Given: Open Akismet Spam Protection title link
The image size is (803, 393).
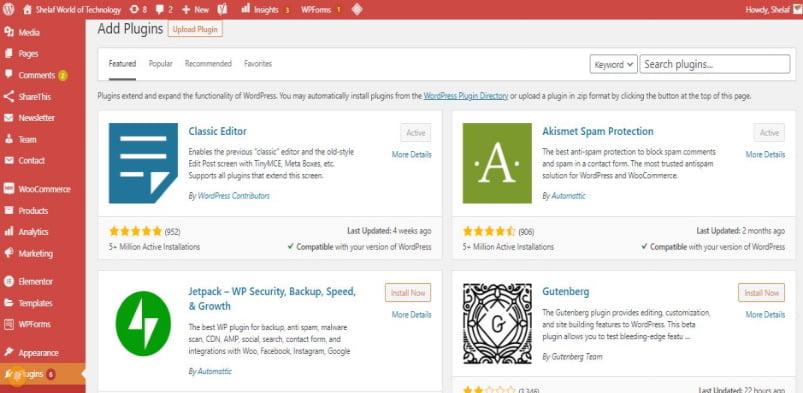Looking at the screenshot, I should click(x=598, y=131).
